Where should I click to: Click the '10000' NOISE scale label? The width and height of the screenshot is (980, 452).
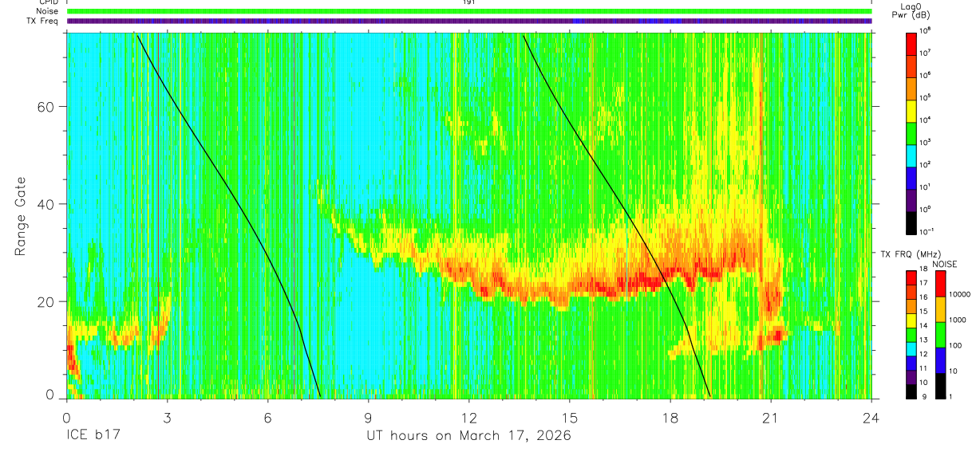tap(959, 295)
